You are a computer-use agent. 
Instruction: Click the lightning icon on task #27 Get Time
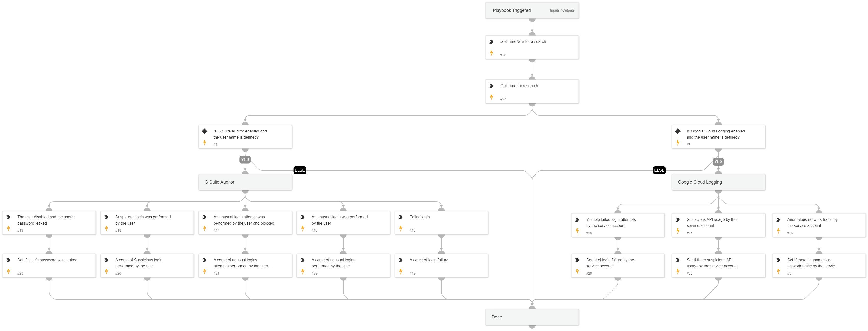pos(492,97)
